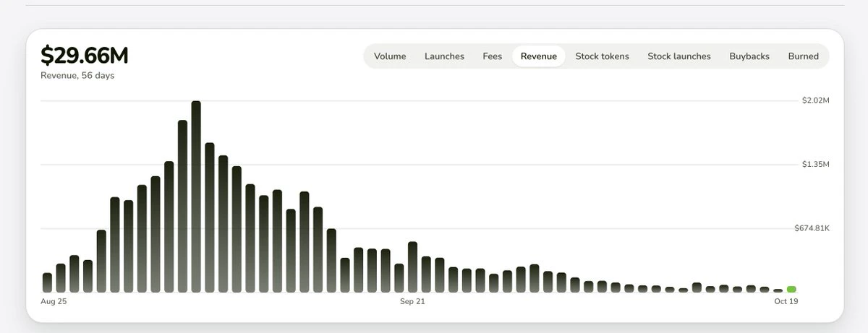Select the first bar above Aug 25
This screenshot has height=333, width=868.
tap(47, 282)
